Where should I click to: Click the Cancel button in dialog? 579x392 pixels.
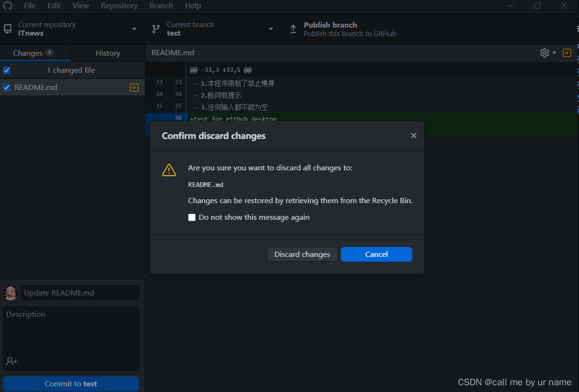click(377, 254)
